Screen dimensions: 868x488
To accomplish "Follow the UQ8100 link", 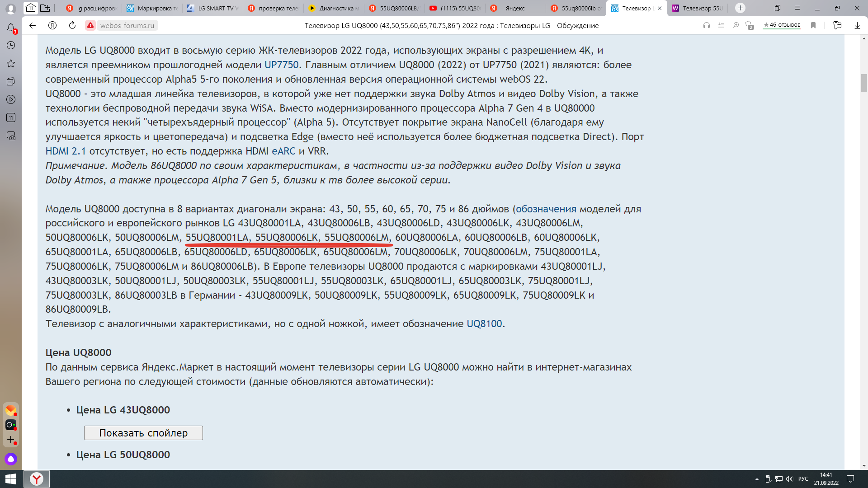I will click(484, 324).
